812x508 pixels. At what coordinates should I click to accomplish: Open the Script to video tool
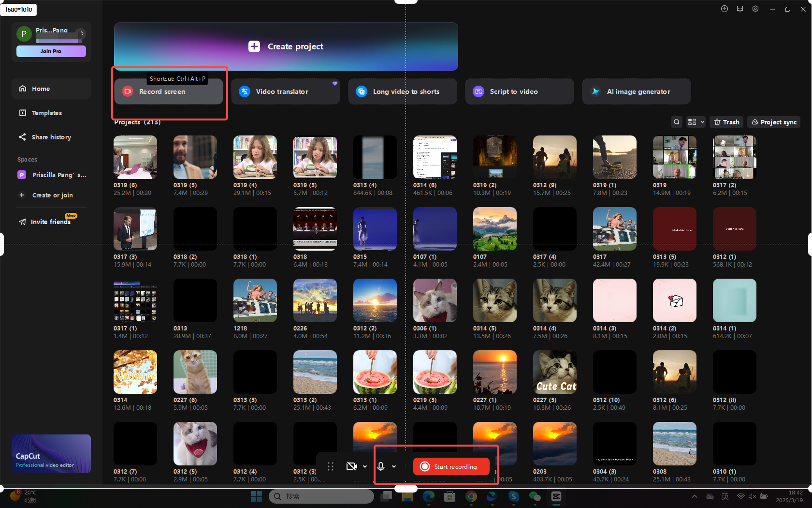[520, 91]
